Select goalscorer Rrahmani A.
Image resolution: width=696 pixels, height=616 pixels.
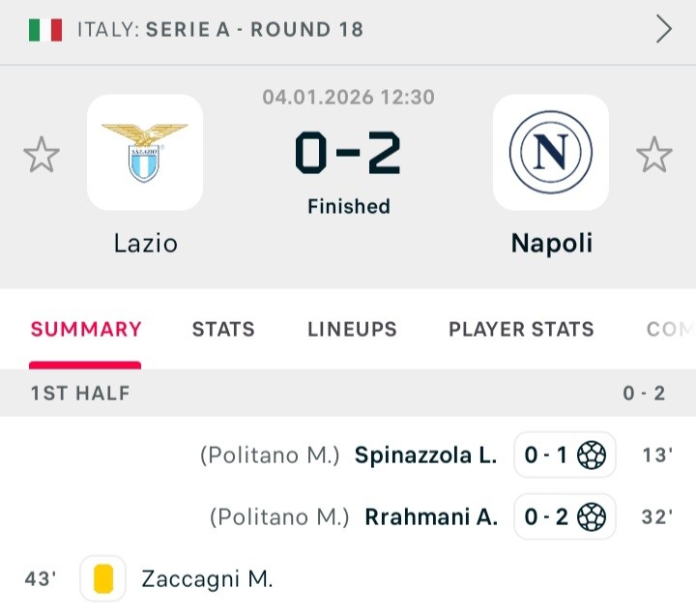431,517
